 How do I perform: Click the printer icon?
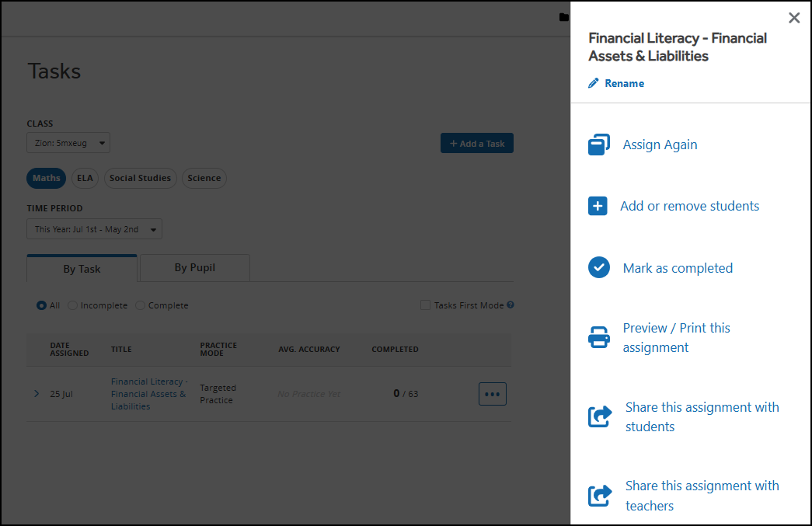click(x=598, y=337)
